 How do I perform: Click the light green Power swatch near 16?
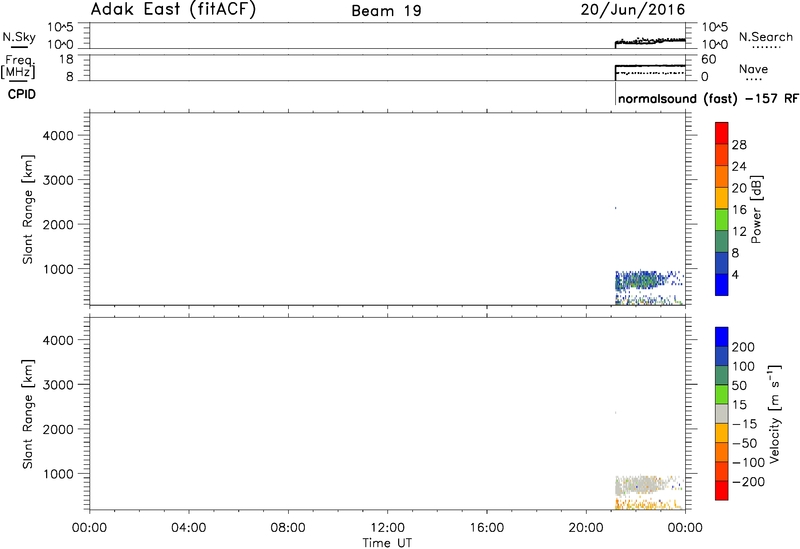point(721,219)
